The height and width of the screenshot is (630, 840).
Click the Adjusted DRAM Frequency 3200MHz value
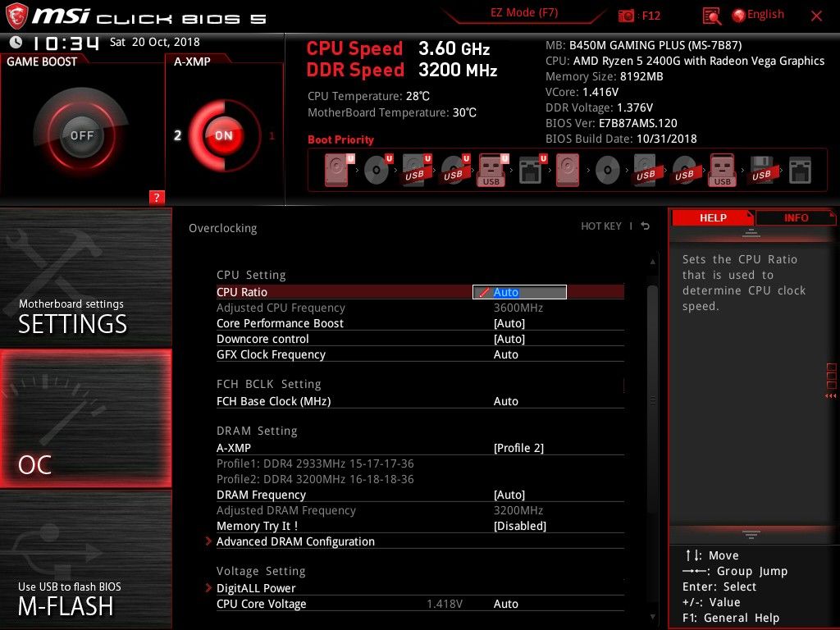click(518, 510)
